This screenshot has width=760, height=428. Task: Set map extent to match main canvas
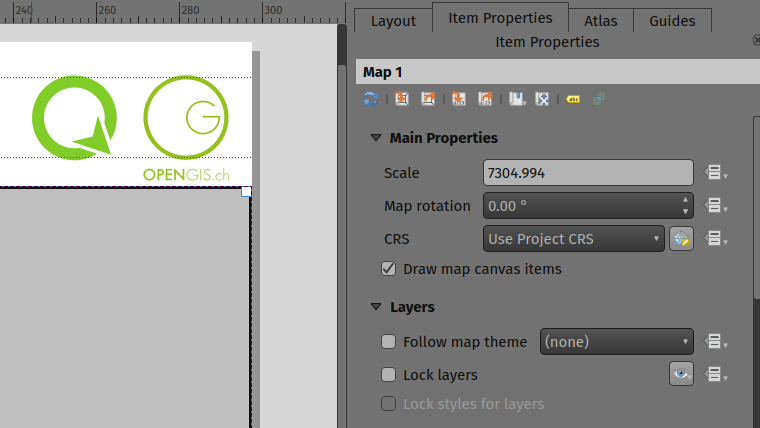(401, 99)
